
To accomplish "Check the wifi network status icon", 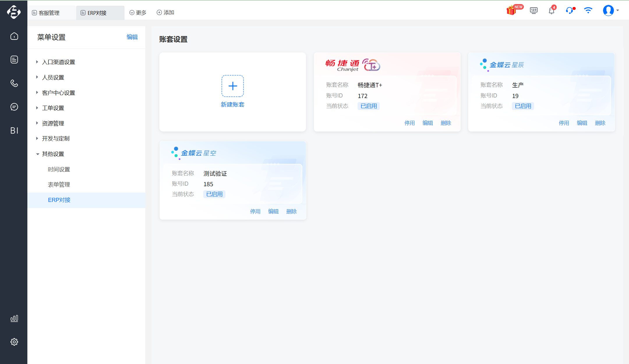I will (x=588, y=10).
